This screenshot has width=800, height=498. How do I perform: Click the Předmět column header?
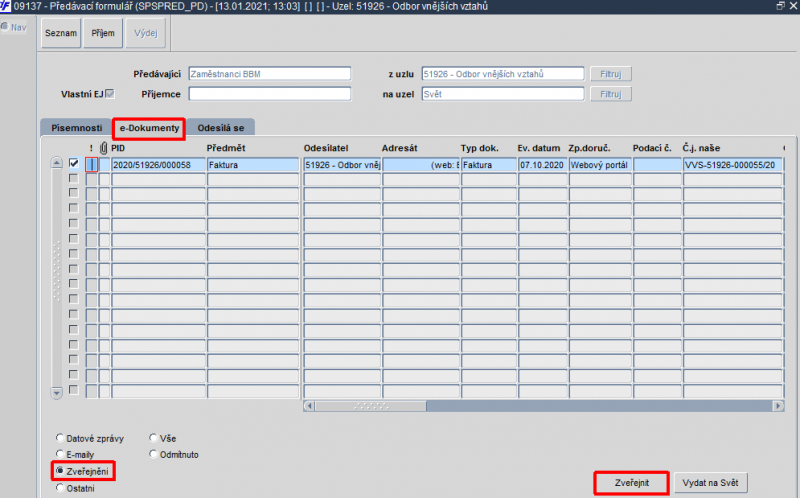226,148
